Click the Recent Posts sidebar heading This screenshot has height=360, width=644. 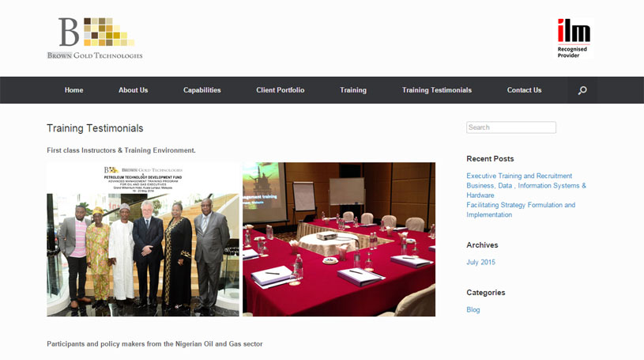coord(490,159)
